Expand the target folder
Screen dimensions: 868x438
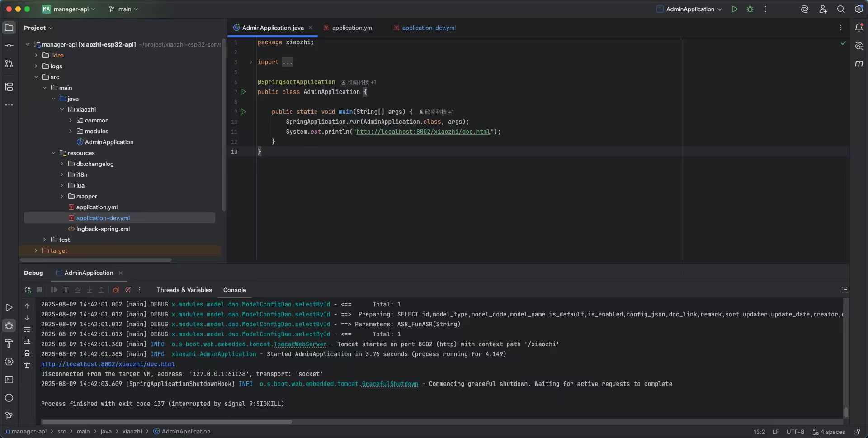[x=36, y=250]
